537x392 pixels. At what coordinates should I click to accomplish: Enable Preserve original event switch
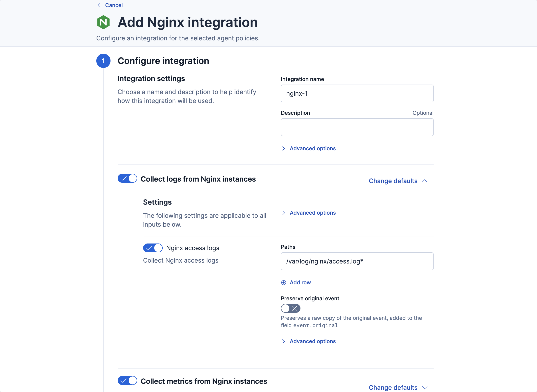coord(290,309)
